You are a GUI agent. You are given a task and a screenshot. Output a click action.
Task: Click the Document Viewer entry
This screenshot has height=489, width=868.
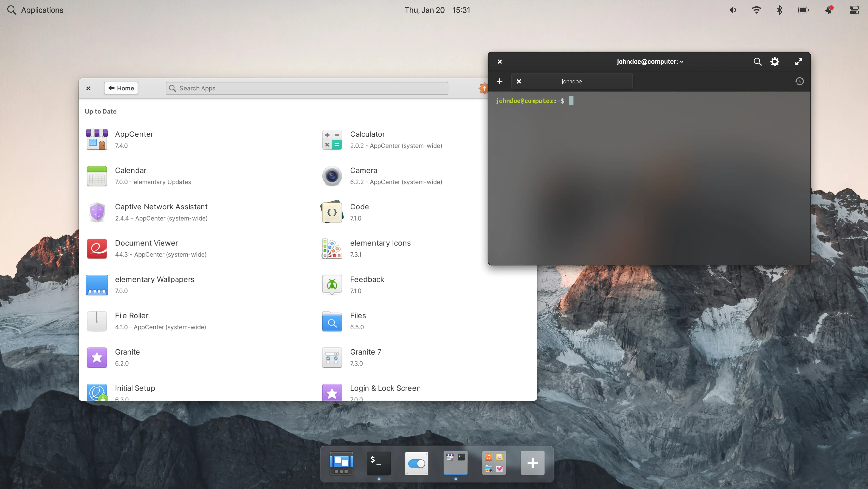click(147, 243)
